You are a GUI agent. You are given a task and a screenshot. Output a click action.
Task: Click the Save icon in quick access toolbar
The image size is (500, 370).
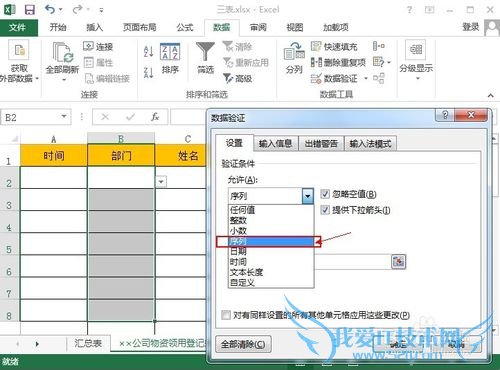coord(29,10)
